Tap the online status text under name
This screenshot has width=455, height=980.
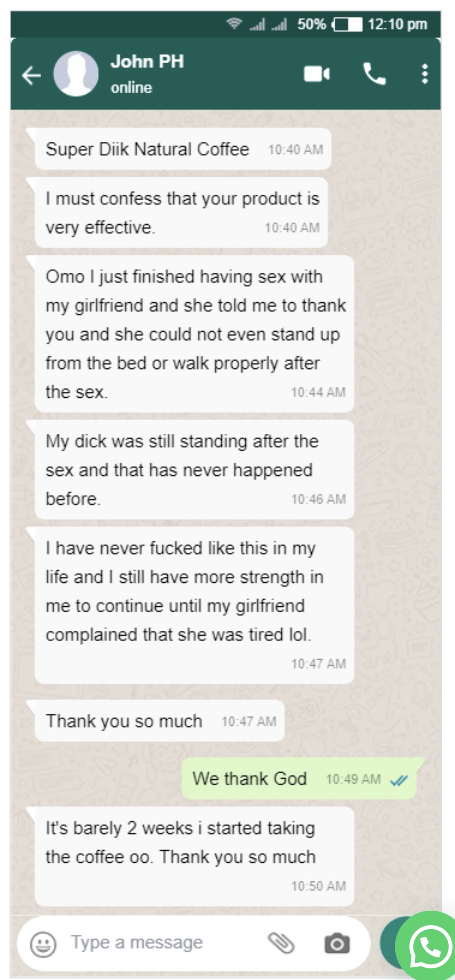pos(131,88)
